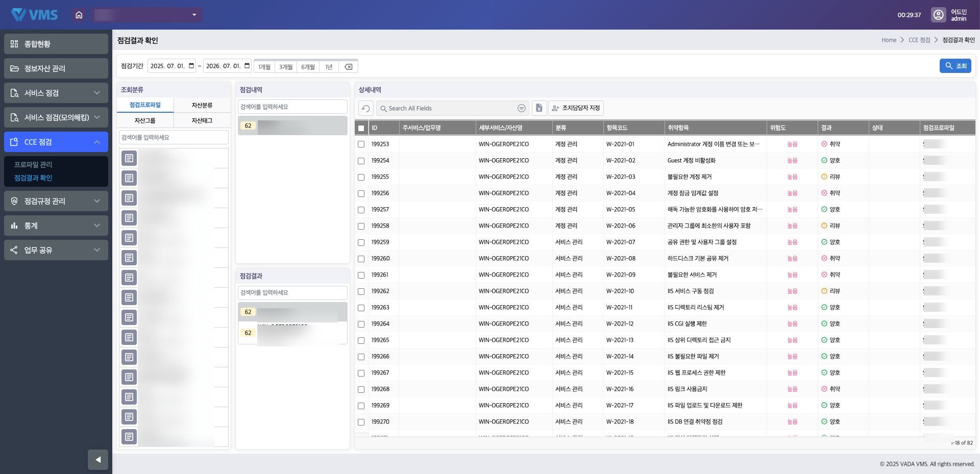This screenshot has height=474, width=980.
Task: Click Home breadcrumb link
Action: point(889,40)
